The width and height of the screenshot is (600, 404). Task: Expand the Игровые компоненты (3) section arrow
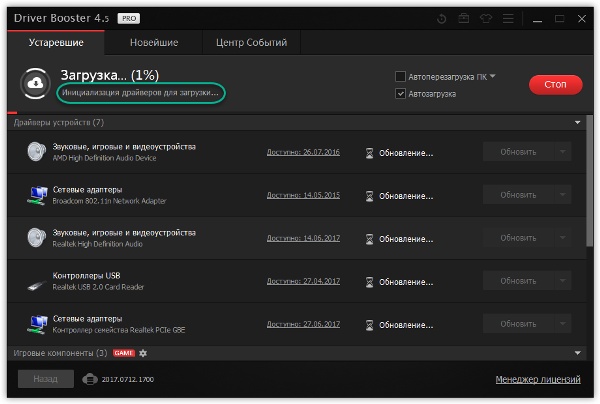pos(577,353)
